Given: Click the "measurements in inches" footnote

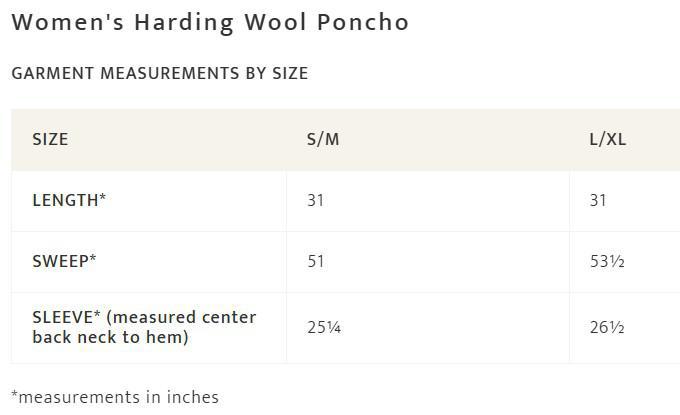Looking at the screenshot, I should pyautogui.click(x=119, y=397).
